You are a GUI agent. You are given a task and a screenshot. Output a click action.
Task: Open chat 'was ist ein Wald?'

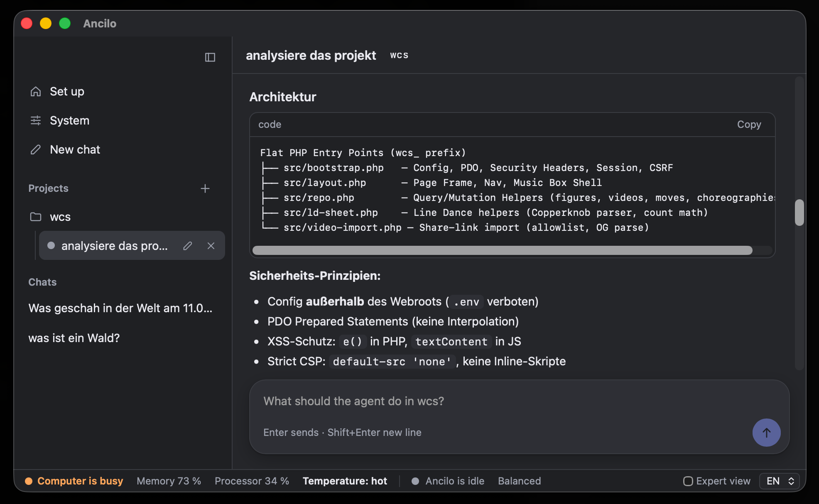[x=74, y=338]
